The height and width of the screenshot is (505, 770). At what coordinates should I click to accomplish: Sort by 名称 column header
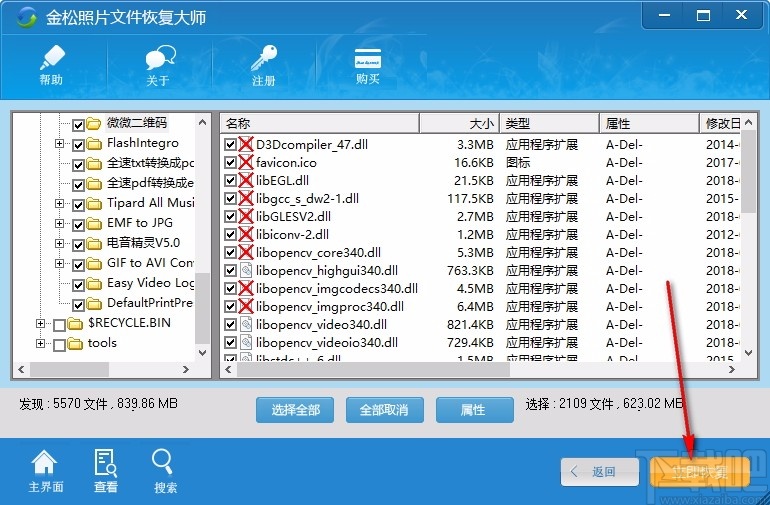pos(320,123)
